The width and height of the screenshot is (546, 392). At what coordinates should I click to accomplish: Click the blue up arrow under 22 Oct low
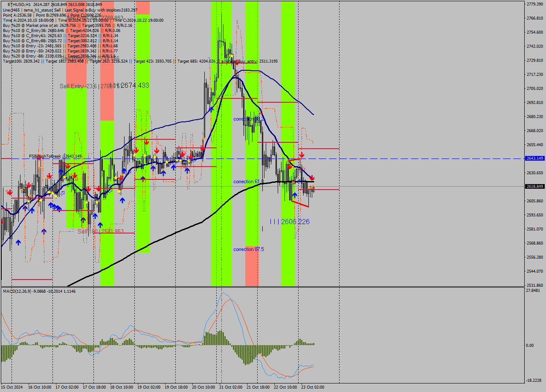(x=295, y=195)
